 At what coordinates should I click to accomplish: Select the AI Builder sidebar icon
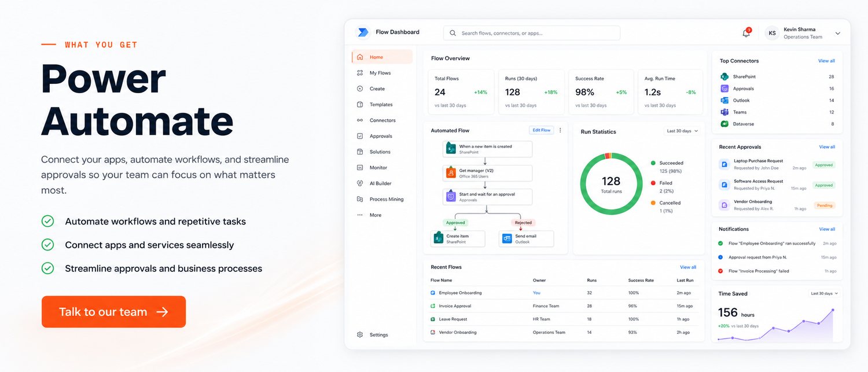(360, 183)
